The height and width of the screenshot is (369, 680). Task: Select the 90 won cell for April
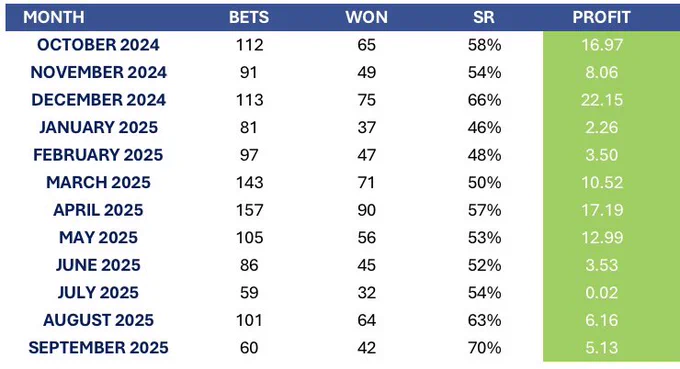[x=366, y=210]
